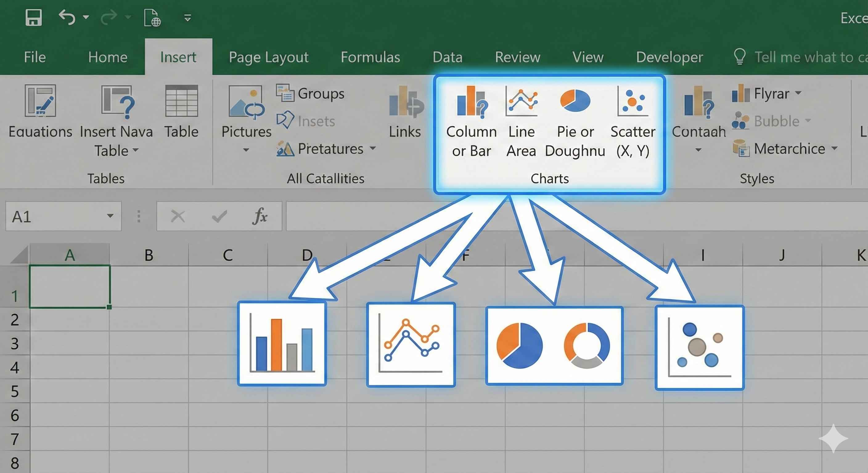Insert a Table
The width and height of the screenshot is (868, 473).
[181, 115]
